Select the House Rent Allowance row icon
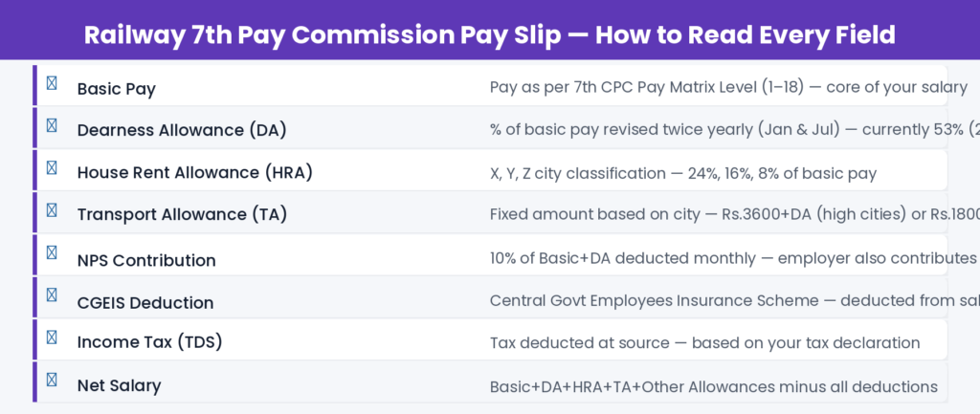This screenshot has width=980, height=414. pos(52,168)
